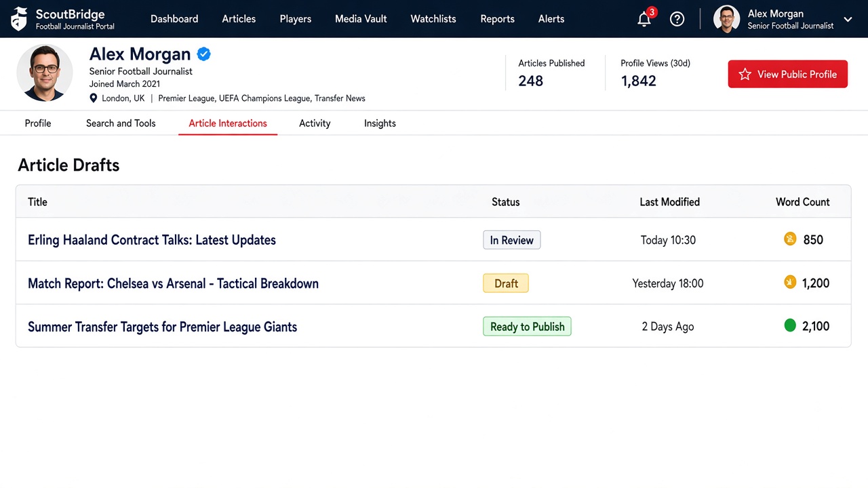Open the Players navigation item
The image size is (868, 488).
coord(296,19)
